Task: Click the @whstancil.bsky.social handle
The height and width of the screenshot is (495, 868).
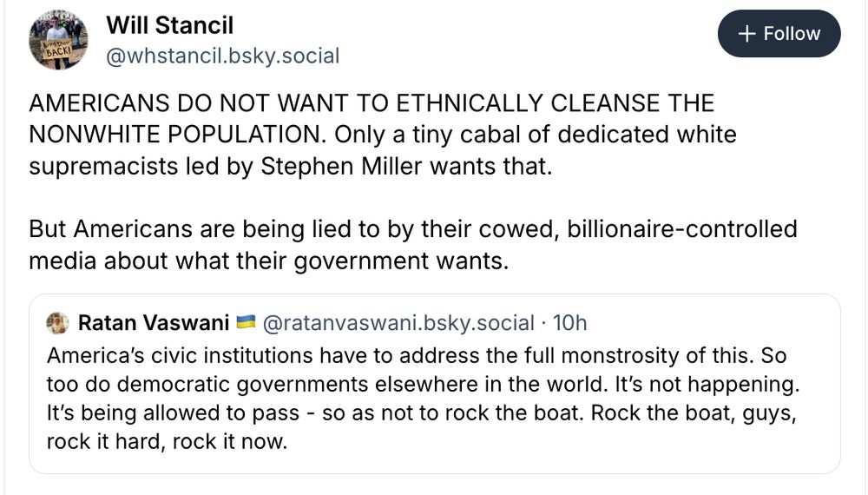Action: (x=222, y=56)
